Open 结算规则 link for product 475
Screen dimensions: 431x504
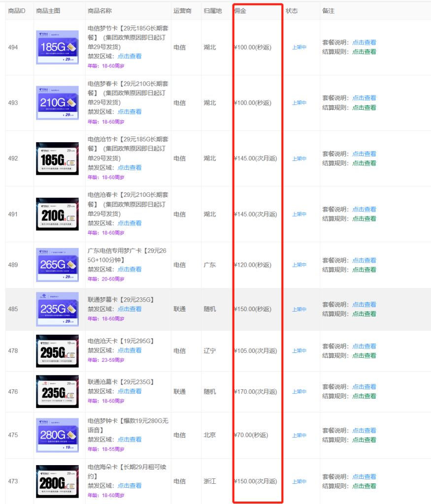click(364, 440)
